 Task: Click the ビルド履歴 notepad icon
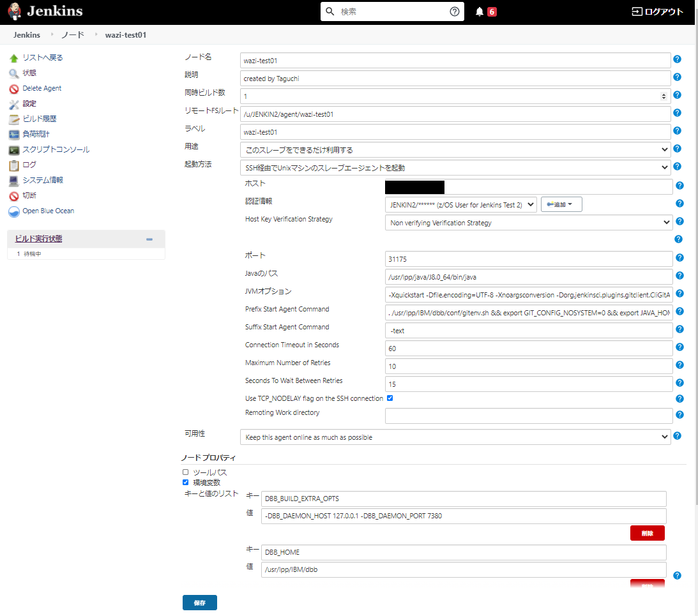tap(14, 119)
